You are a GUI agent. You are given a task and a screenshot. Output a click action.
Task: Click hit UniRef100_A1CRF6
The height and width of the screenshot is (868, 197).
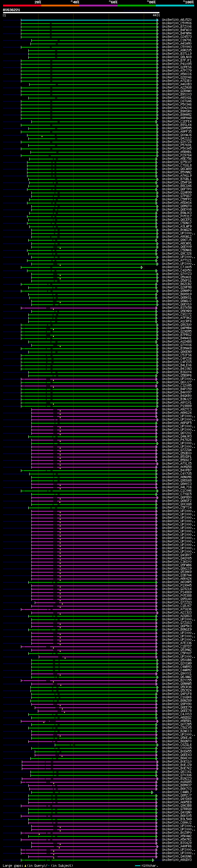click(177, 321)
